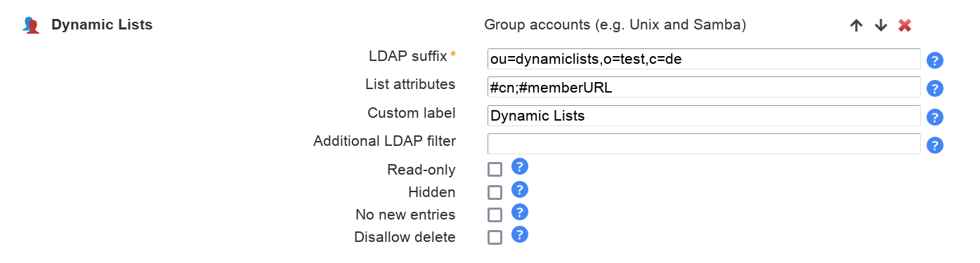
Task: Open help for No new entries
Action: point(519,212)
